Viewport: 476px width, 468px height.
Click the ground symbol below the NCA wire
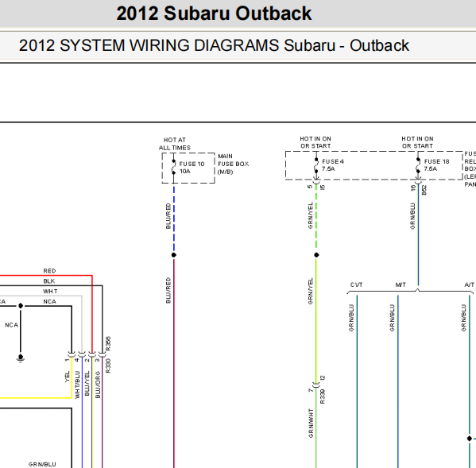[x=21, y=358]
